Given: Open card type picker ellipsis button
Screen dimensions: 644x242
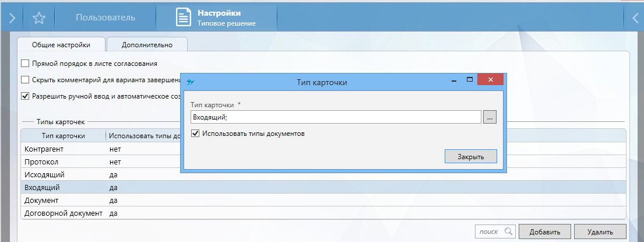Looking at the screenshot, I should pos(490,117).
